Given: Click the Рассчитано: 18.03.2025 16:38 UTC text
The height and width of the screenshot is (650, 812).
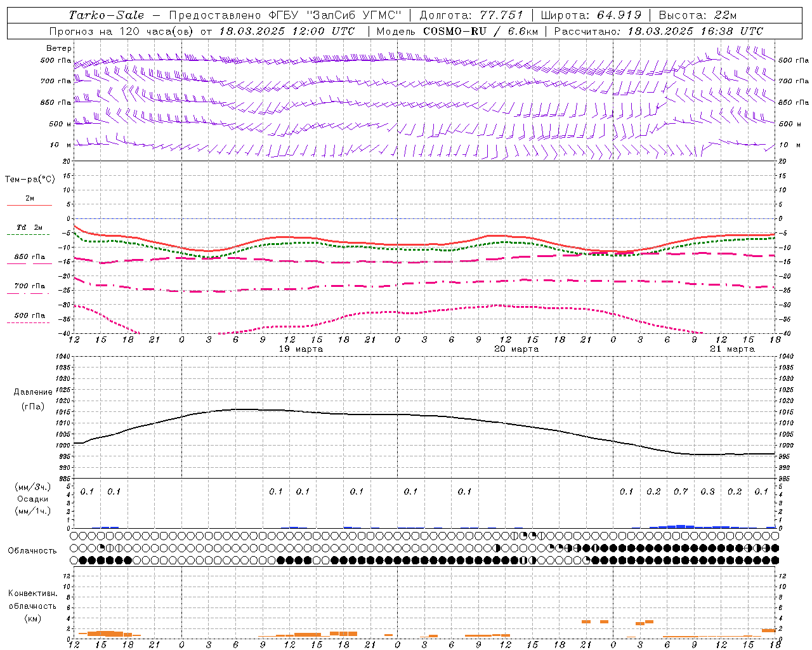Looking at the screenshot, I should (658, 31).
